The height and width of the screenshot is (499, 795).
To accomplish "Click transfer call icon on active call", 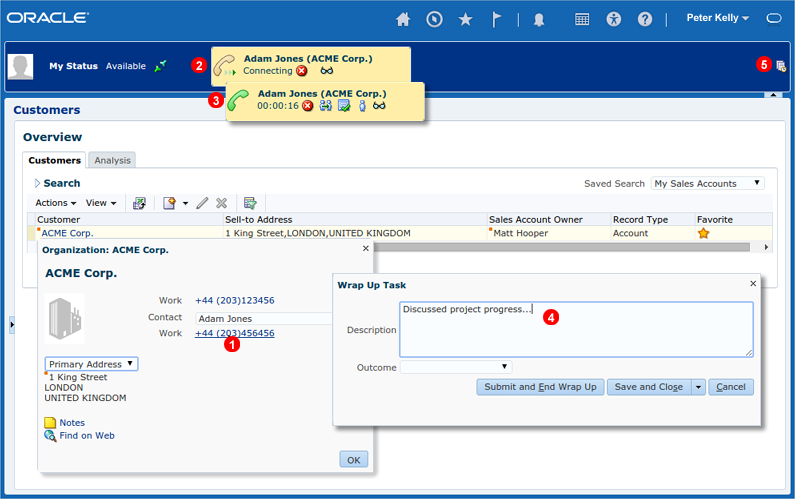I will click(x=326, y=105).
